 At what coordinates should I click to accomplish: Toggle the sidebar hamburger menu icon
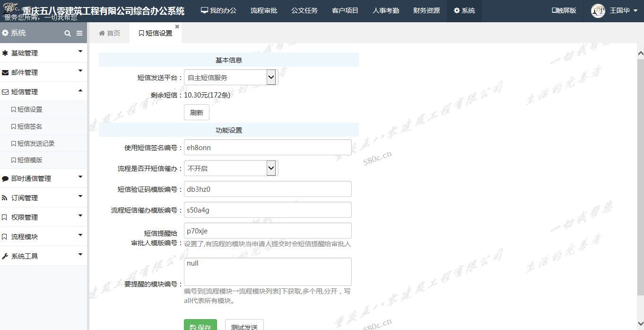point(79,33)
